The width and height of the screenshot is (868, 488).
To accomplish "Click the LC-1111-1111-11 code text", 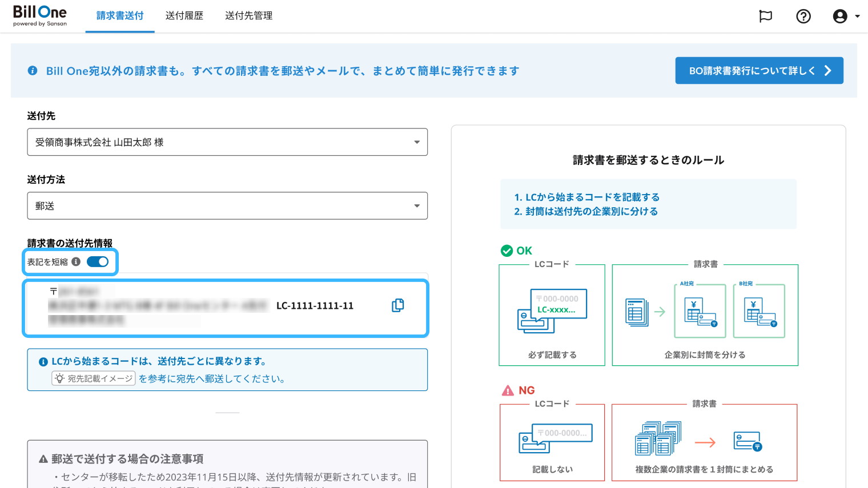I will point(315,306).
